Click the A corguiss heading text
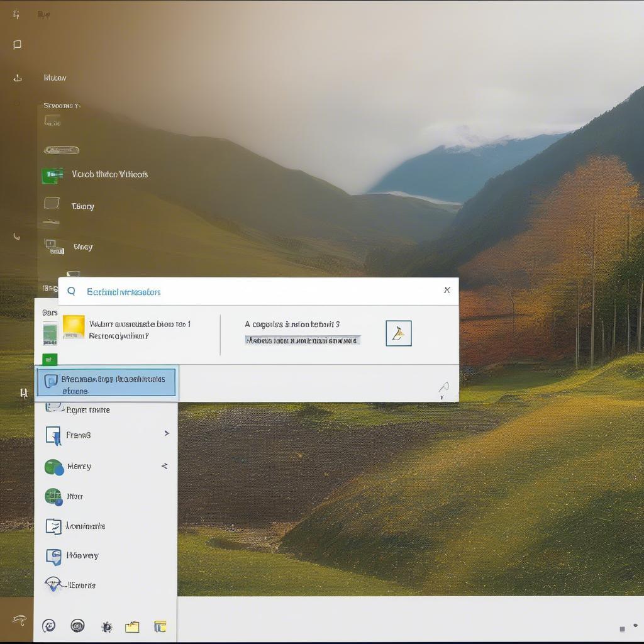This screenshot has height=644, width=644. coord(292,324)
